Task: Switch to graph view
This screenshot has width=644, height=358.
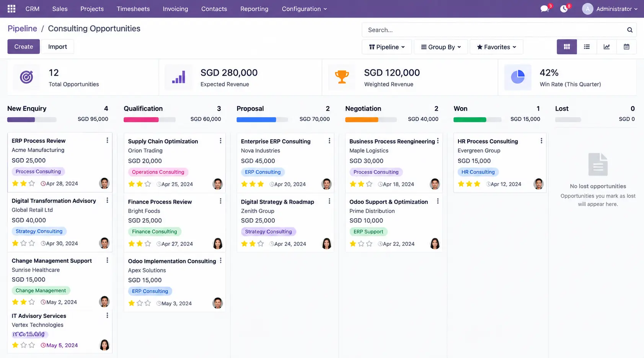Action: 607,47
